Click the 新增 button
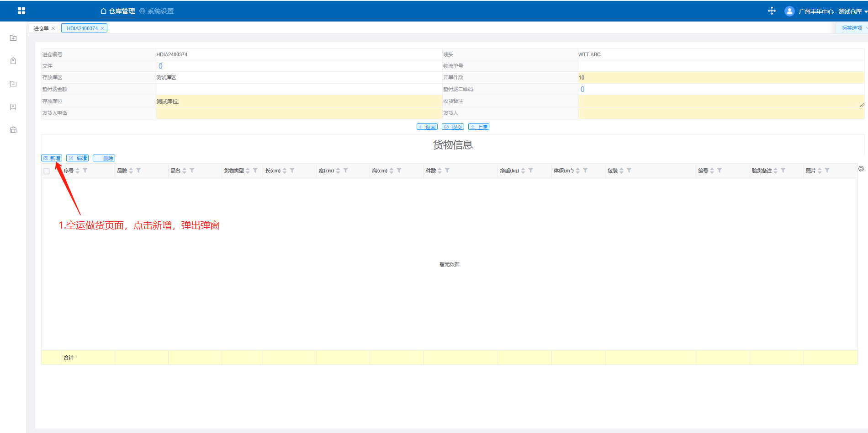Image resolution: width=868 pixels, height=433 pixels. point(52,158)
